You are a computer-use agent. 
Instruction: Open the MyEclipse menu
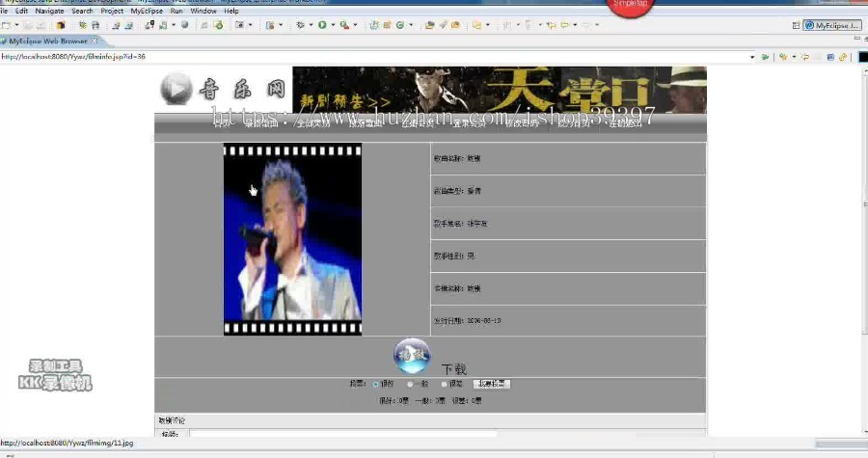click(147, 11)
